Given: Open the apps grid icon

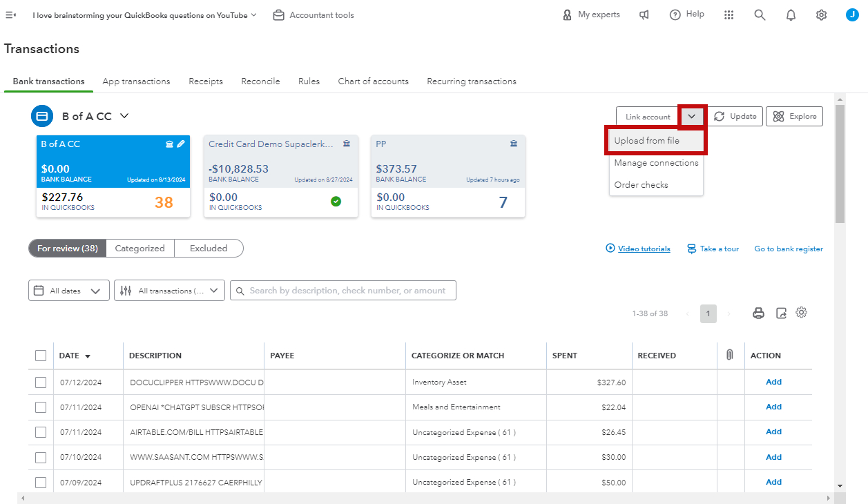Looking at the screenshot, I should (x=729, y=15).
